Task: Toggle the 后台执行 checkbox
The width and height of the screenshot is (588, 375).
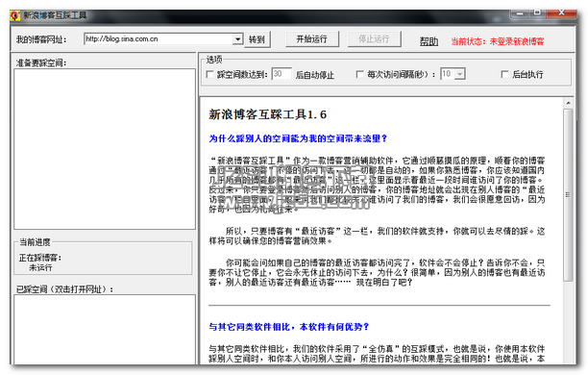Action: [504, 74]
